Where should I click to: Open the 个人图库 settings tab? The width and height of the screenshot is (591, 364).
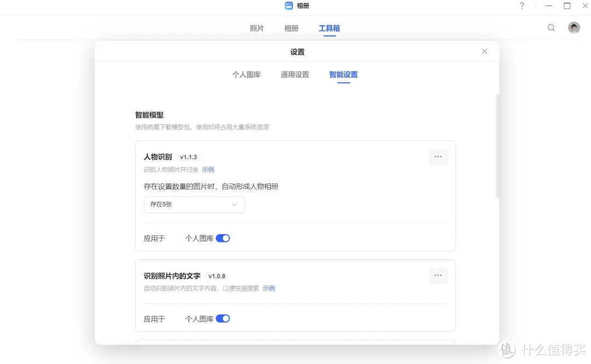(x=247, y=74)
